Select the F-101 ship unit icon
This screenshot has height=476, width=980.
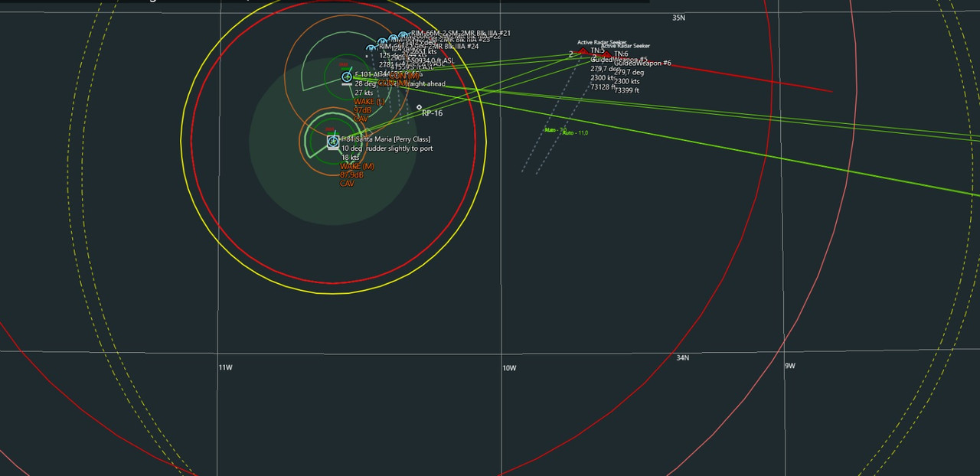[x=346, y=77]
